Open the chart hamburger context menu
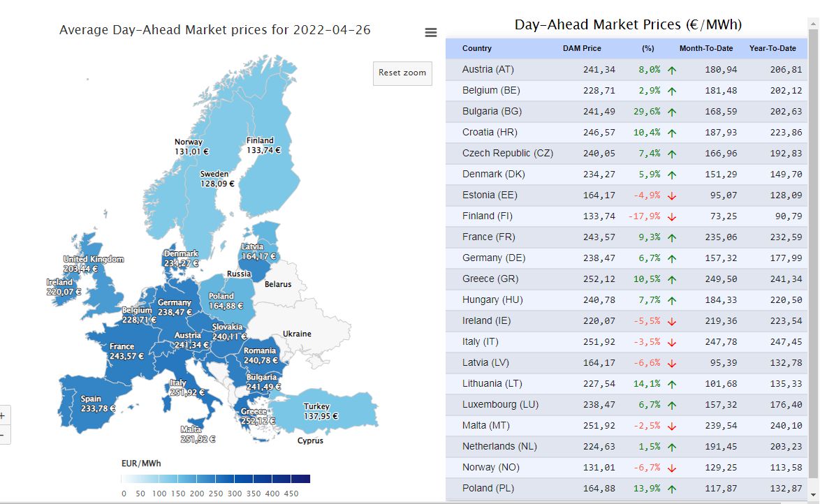 point(431,33)
